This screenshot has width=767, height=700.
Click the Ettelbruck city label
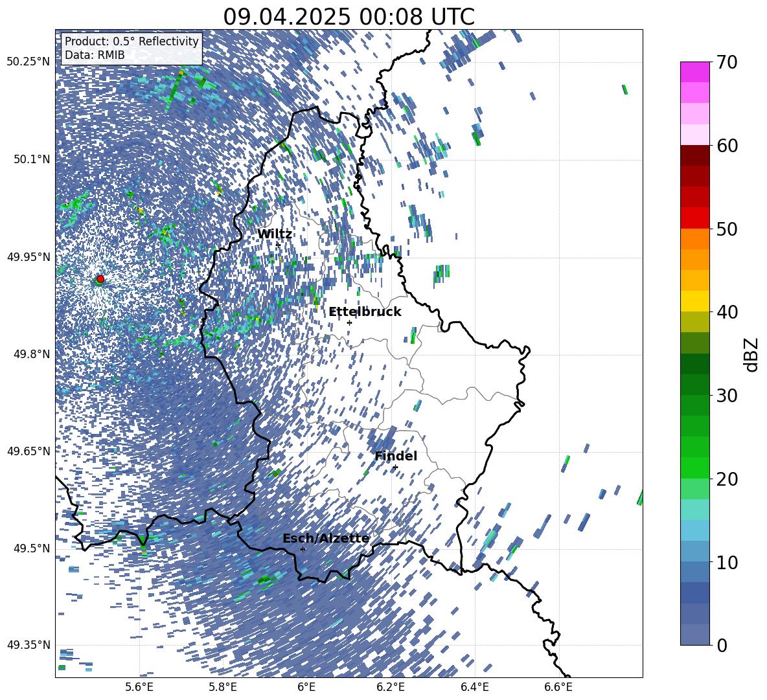365,312
